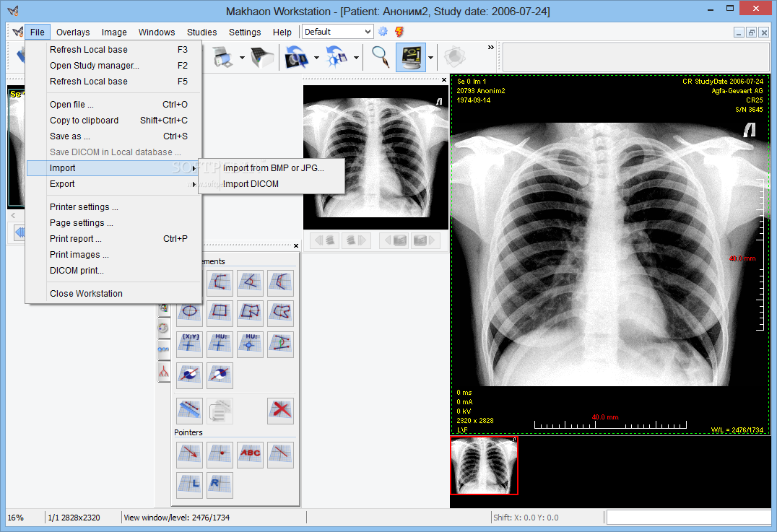The image size is (777, 532).
Task: Choose Close Workstation
Action: tap(113, 294)
